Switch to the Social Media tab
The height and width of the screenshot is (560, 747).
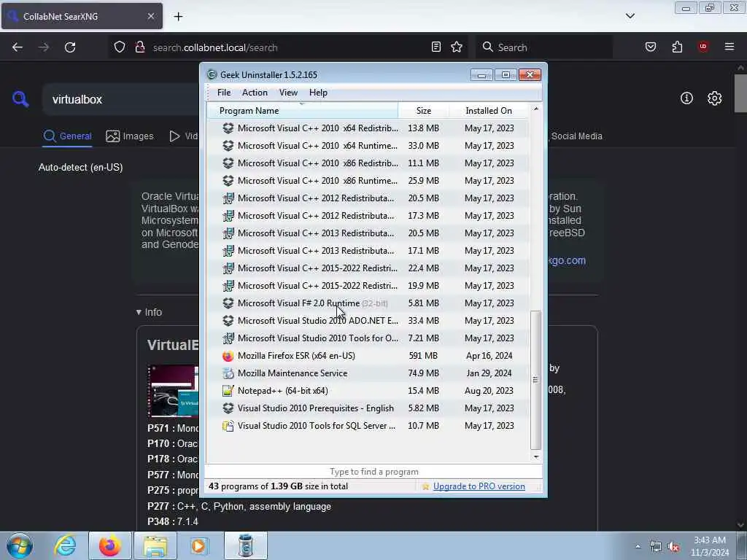point(576,136)
